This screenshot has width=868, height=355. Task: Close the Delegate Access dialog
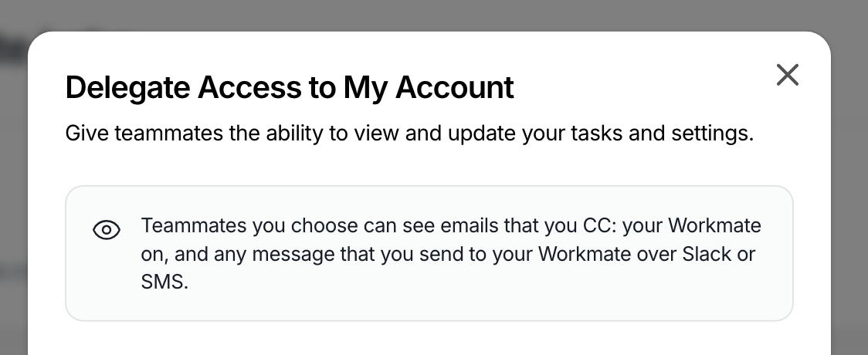(x=787, y=75)
